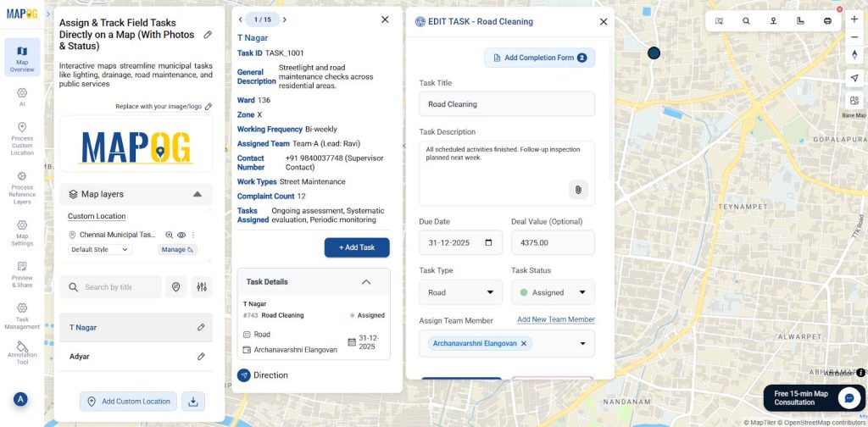This screenshot has height=427, width=868.
Task: Click the Task Title input field
Action: point(506,104)
